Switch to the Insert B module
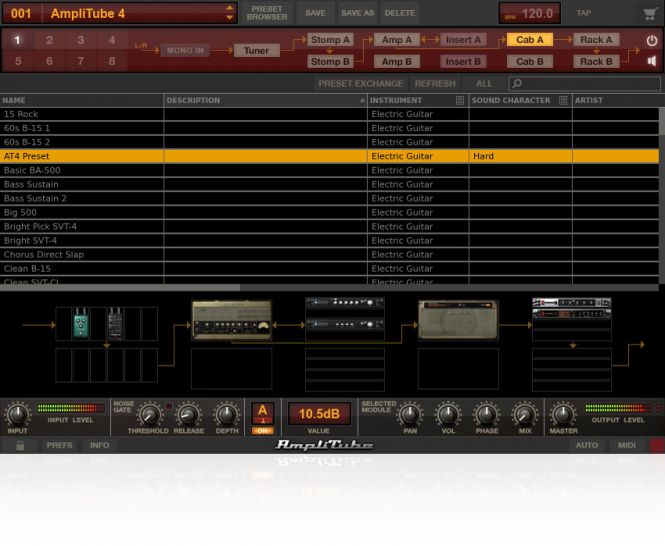665x546 pixels. 463,62
